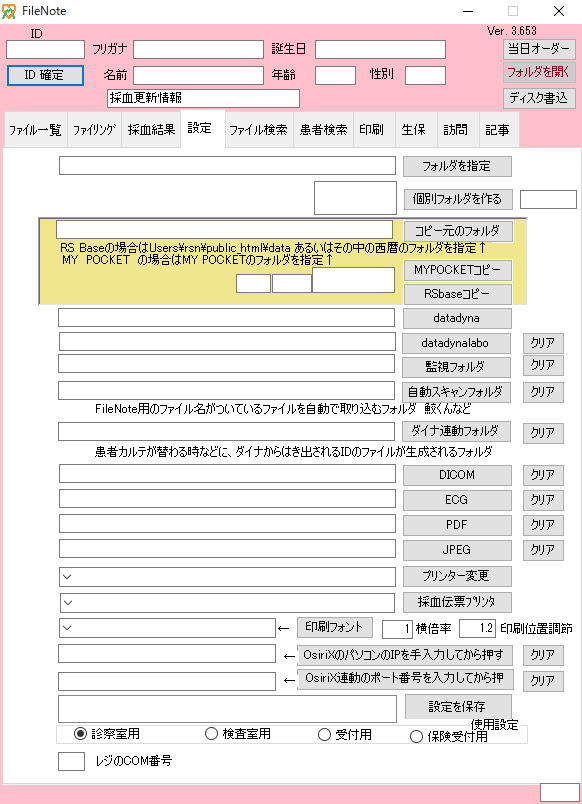Select the 検査室用 radio button
582x804 pixels.
(x=211, y=733)
